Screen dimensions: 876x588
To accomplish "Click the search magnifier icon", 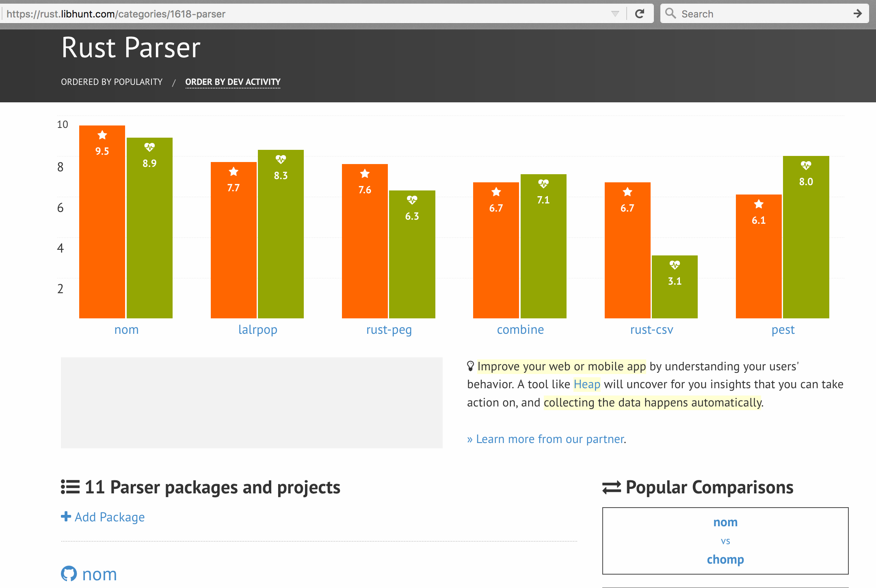I will [671, 13].
